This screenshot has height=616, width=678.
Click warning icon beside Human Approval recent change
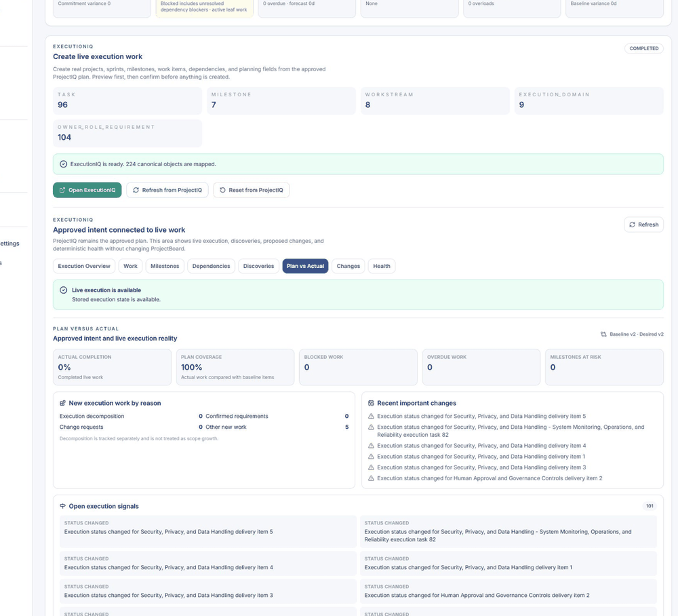pyautogui.click(x=371, y=478)
